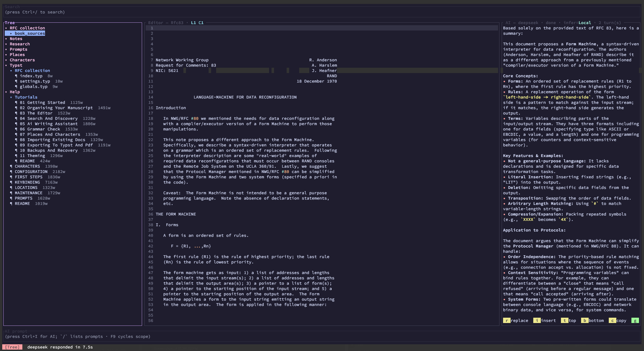The image size is (644, 351).
Task: Click the 'Introduction' line in editor
Action: pos(171,108)
